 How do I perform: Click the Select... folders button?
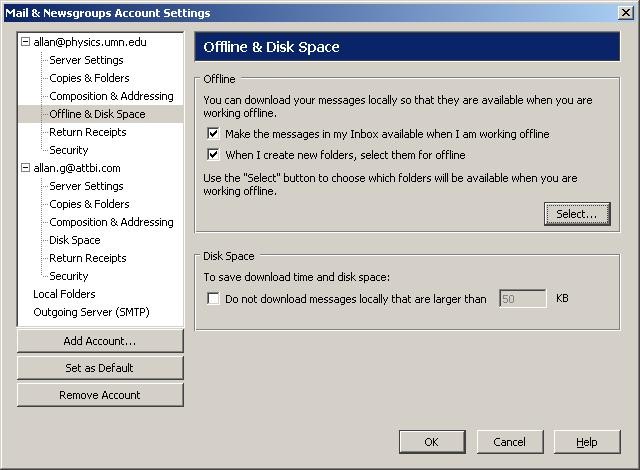pyautogui.click(x=577, y=214)
